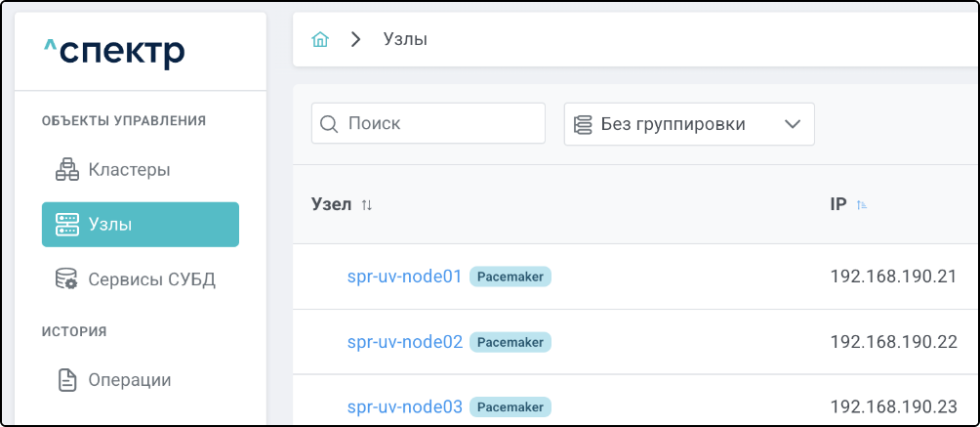Viewport: 980px width, 427px height.
Task: Click the Кластеры sidebar icon
Action: (66, 170)
